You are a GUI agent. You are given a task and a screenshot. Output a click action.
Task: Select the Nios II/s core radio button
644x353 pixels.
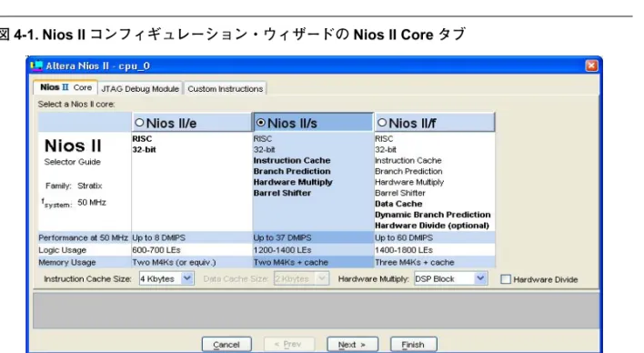click(261, 123)
